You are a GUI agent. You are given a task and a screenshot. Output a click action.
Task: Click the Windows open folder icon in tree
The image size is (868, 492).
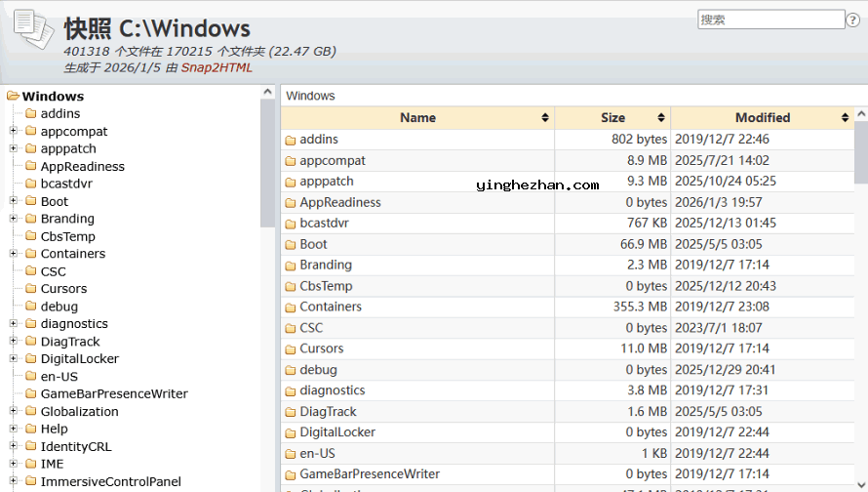tap(14, 96)
